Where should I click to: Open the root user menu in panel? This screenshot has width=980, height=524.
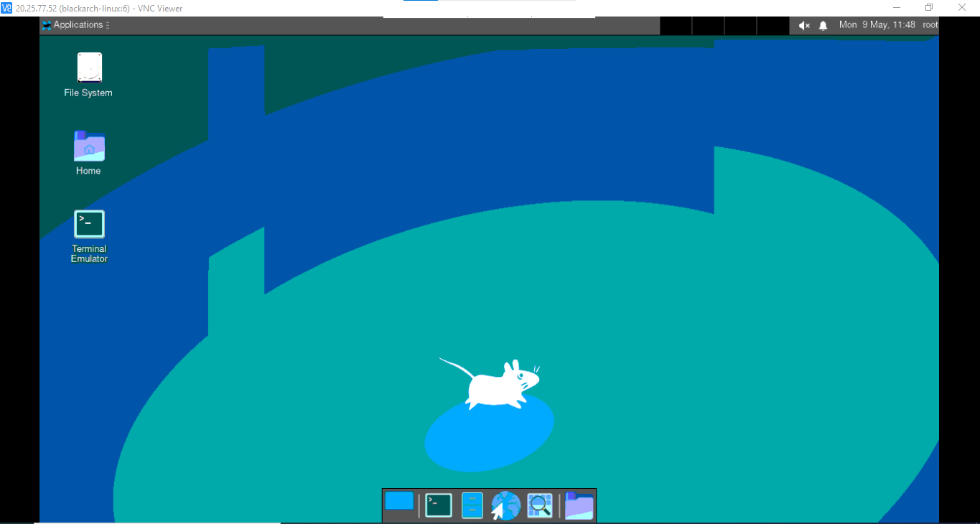pos(930,25)
